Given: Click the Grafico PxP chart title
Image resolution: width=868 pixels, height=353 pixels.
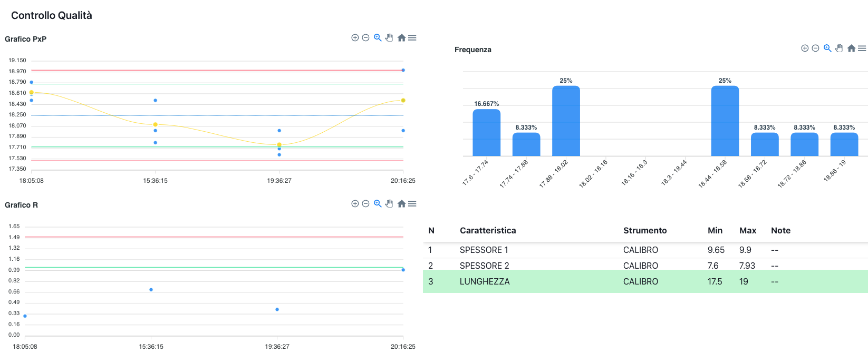Looking at the screenshot, I should tap(26, 39).
